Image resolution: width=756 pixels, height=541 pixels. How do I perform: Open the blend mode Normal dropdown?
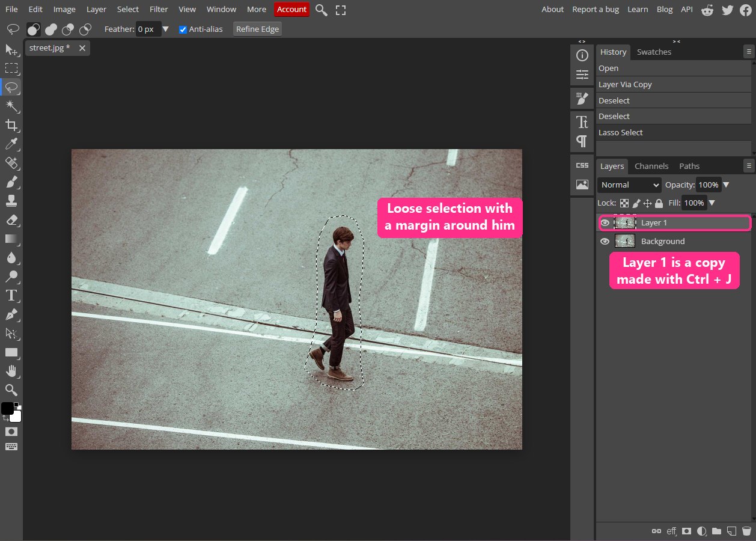click(629, 185)
